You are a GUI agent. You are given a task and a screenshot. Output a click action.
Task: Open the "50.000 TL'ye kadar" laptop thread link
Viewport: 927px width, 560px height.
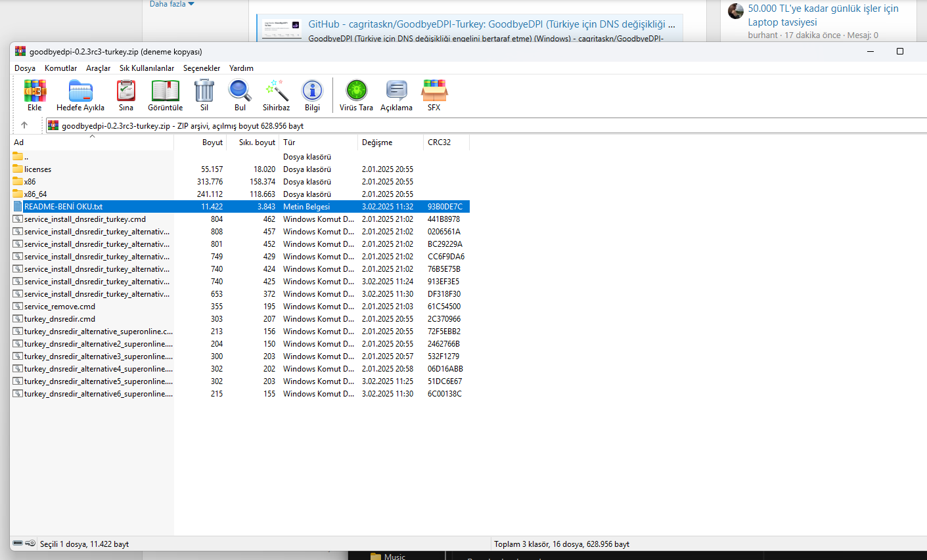coord(823,15)
